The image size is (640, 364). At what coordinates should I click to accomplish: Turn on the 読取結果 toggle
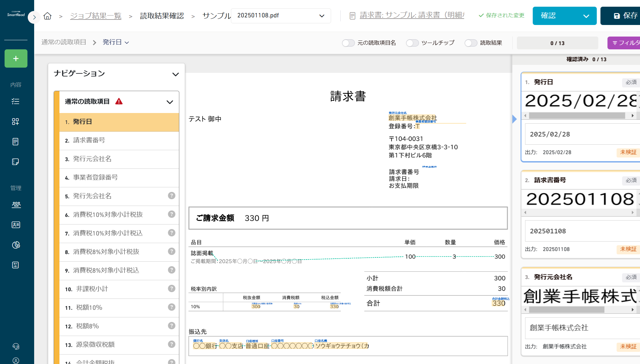(471, 43)
